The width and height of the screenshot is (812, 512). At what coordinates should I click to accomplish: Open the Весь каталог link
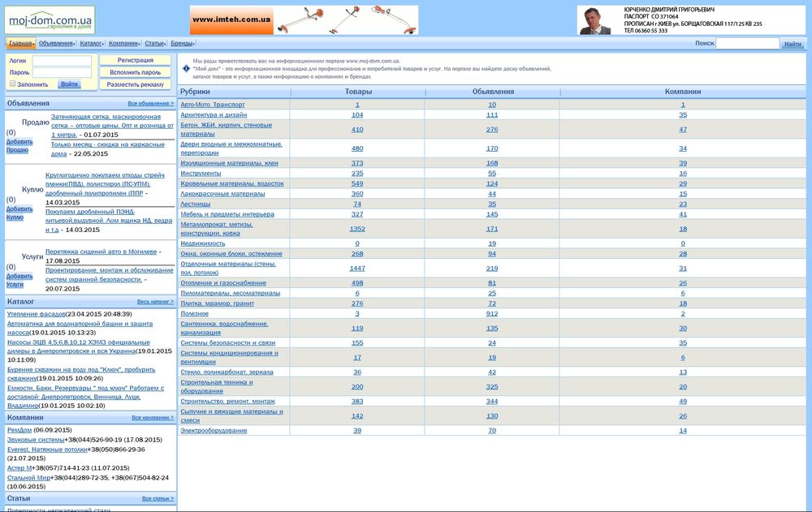pos(155,301)
